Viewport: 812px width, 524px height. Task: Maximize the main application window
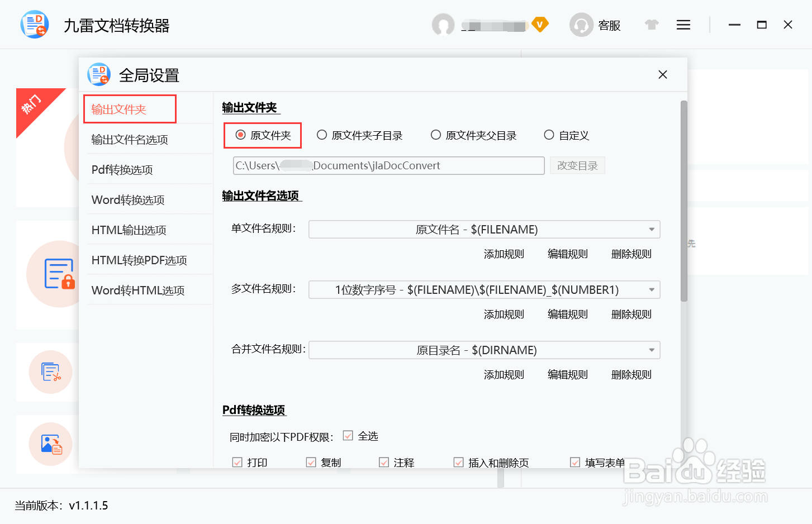click(762, 25)
